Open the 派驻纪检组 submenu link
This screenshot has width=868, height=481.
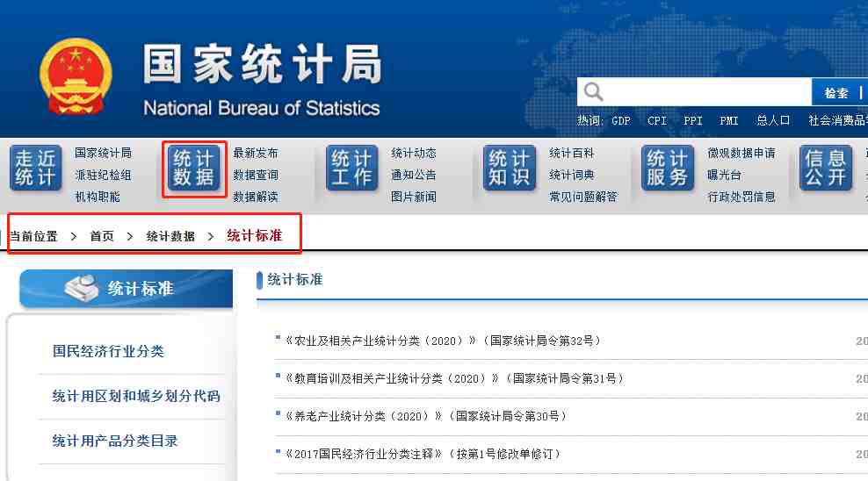(x=103, y=175)
